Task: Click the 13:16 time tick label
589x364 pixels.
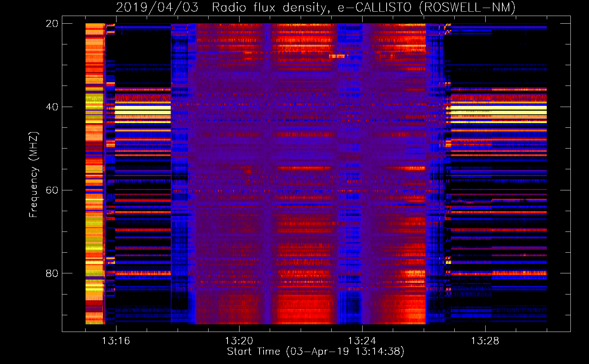Action: [116, 341]
